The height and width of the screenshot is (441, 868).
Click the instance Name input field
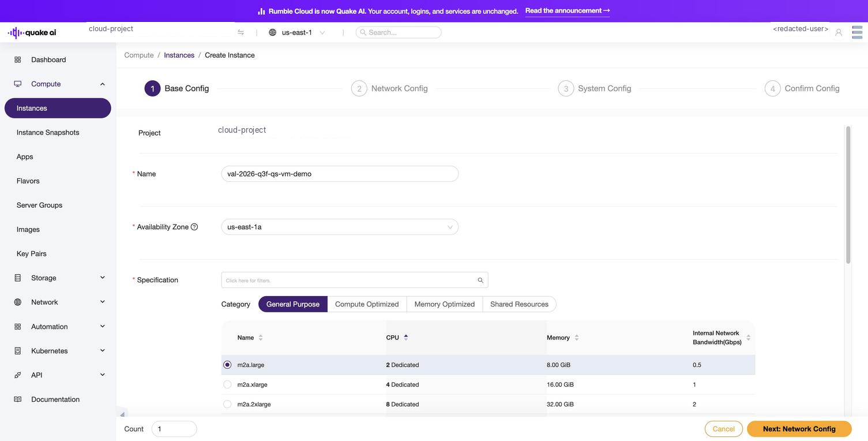[340, 174]
